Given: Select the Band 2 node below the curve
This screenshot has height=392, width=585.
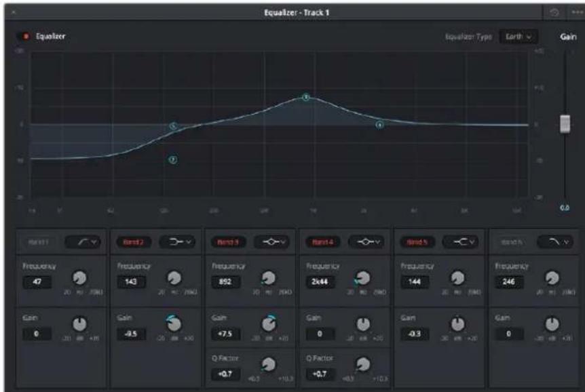Looking at the screenshot, I should click(x=173, y=159).
